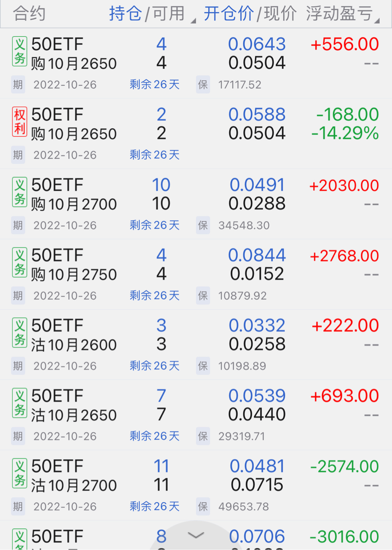The height and width of the screenshot is (550, 392).
Task: Sort by 持仓/可用 column header
Action: 147,14
